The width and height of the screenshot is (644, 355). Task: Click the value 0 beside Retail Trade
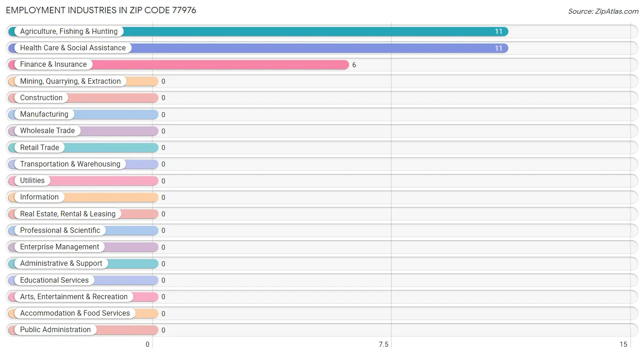(163, 147)
